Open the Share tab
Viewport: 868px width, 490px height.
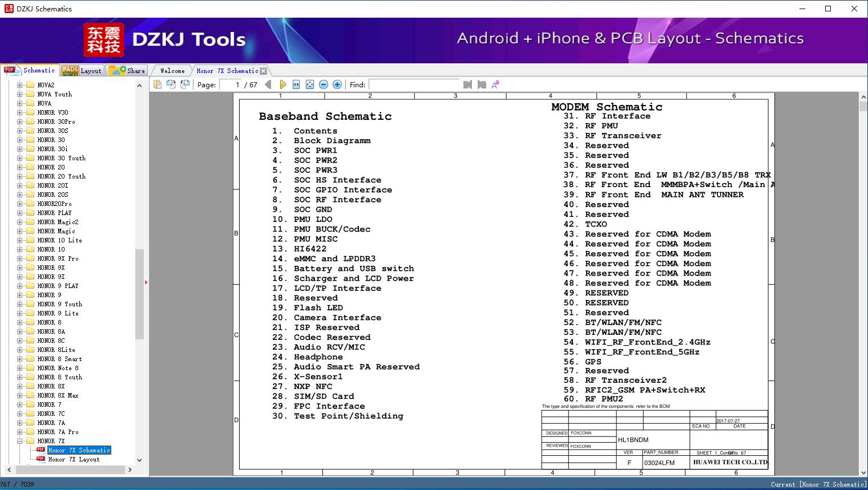click(x=127, y=71)
